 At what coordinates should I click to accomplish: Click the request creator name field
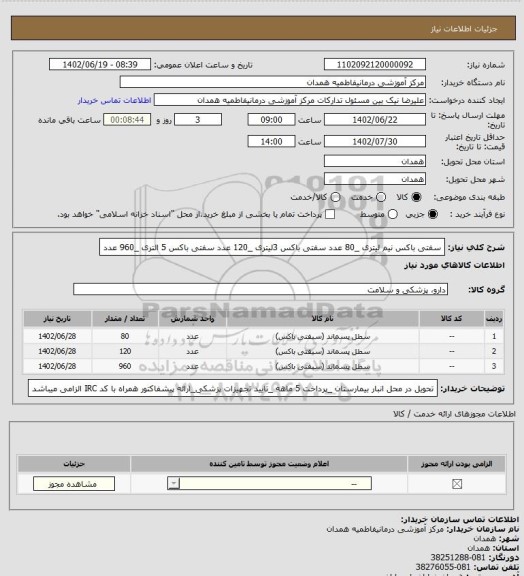290,100
